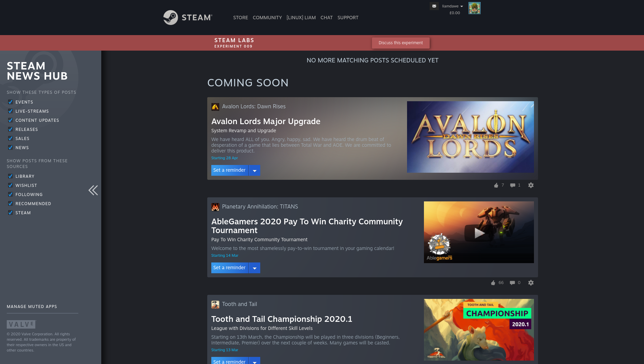
Task: Uncheck the Sales post type
Action: click(x=10, y=138)
